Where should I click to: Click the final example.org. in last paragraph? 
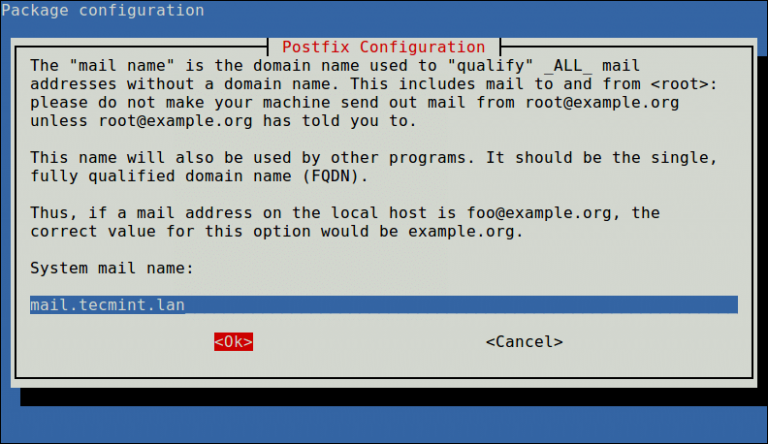coord(466,231)
